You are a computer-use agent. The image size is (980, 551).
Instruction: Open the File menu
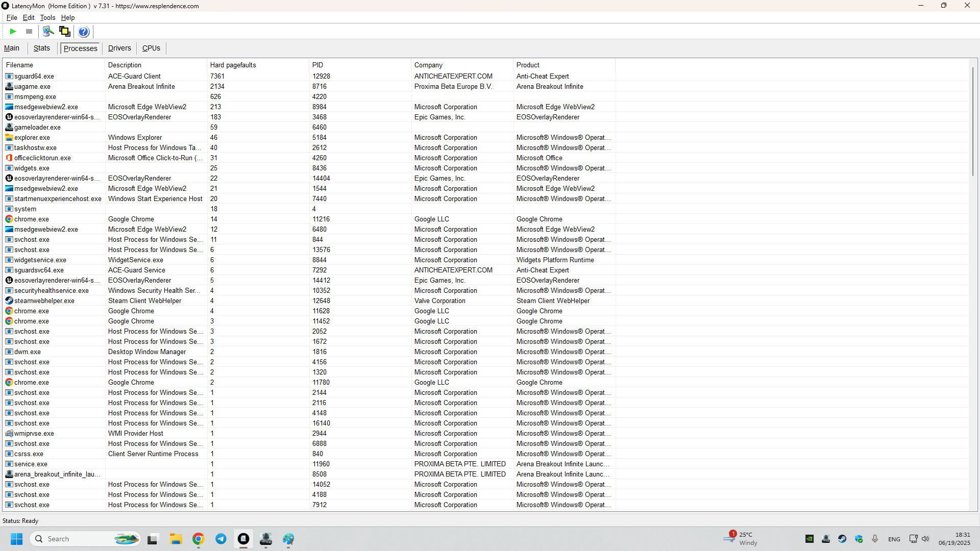pos(12,17)
